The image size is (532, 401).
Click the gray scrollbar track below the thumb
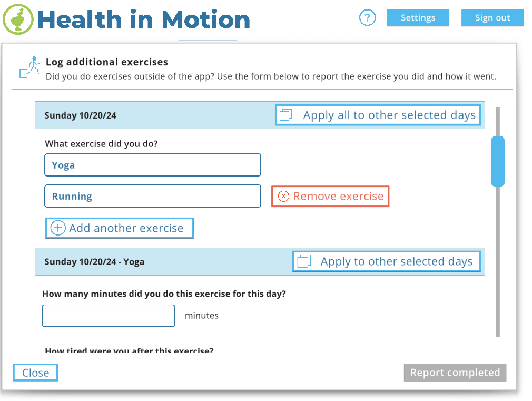(497, 263)
